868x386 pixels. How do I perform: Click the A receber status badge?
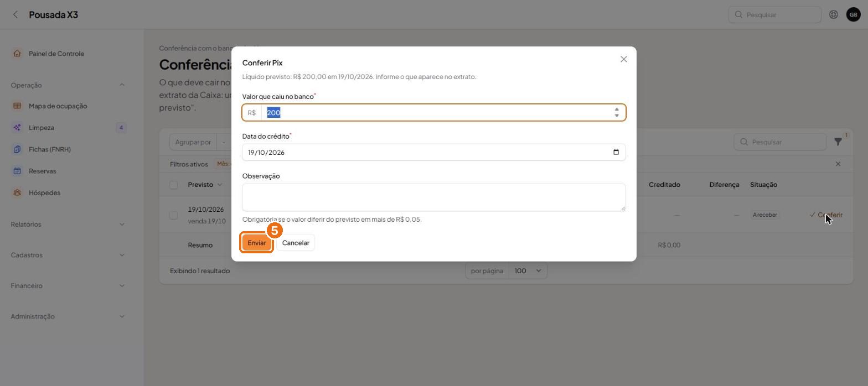[x=765, y=215]
